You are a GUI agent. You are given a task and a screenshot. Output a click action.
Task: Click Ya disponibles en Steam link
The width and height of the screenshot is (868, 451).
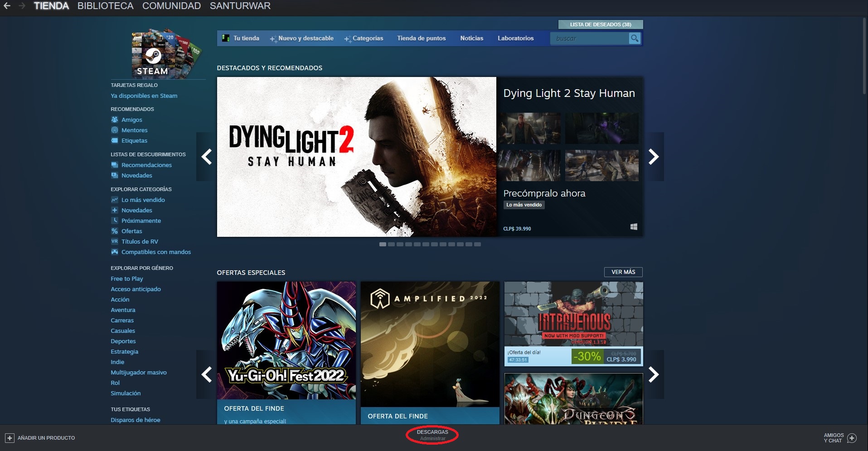[x=144, y=96]
